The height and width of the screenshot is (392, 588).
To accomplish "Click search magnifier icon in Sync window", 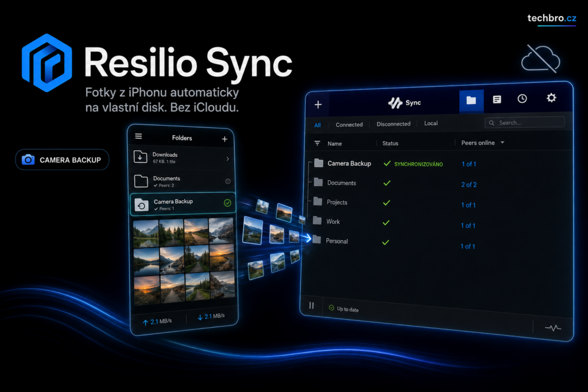I will click(492, 123).
